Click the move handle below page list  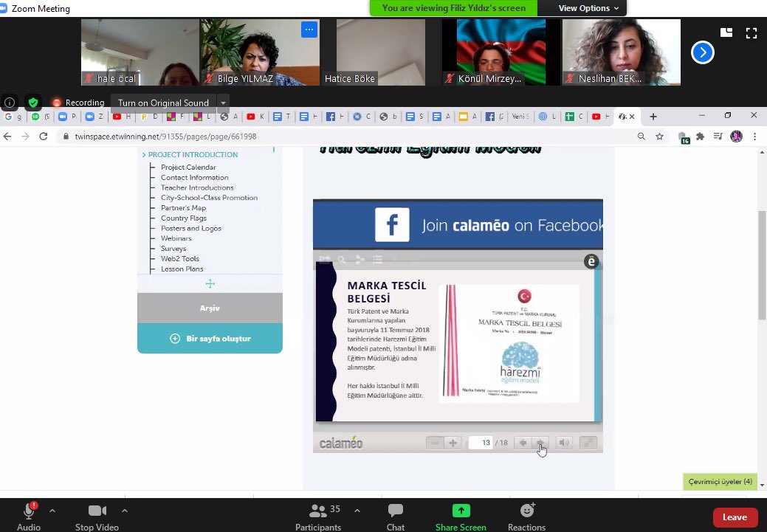[x=210, y=283]
